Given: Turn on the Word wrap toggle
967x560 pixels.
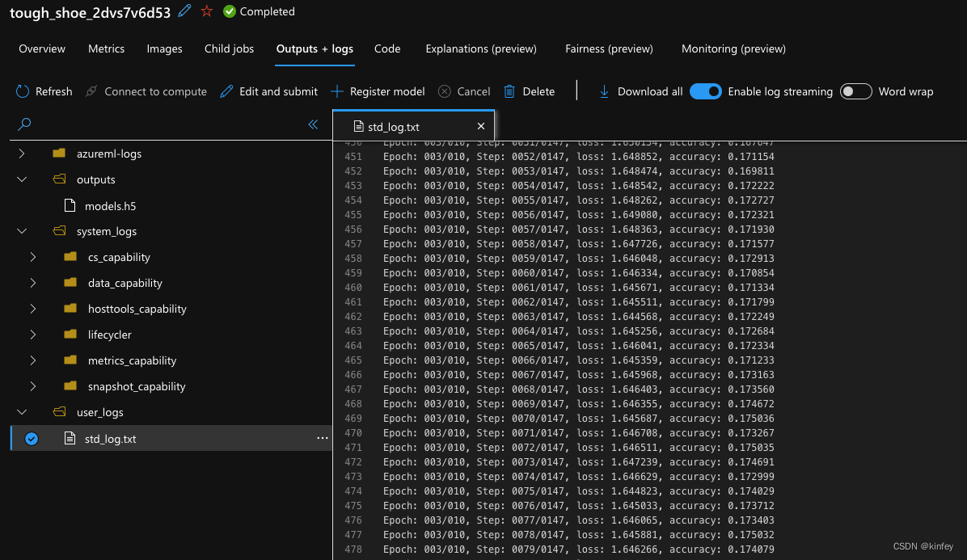Looking at the screenshot, I should pyautogui.click(x=856, y=91).
